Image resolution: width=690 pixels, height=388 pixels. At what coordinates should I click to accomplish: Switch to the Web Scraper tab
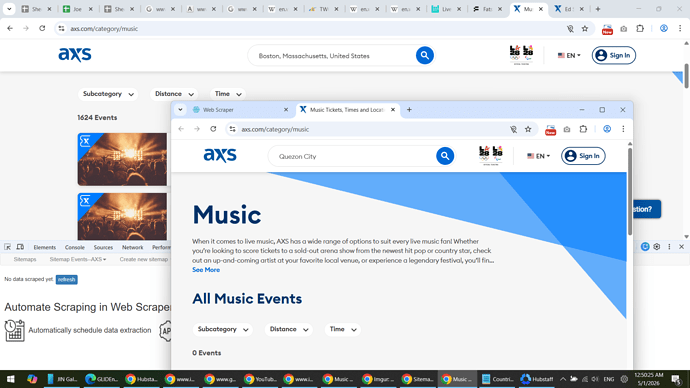click(x=240, y=110)
